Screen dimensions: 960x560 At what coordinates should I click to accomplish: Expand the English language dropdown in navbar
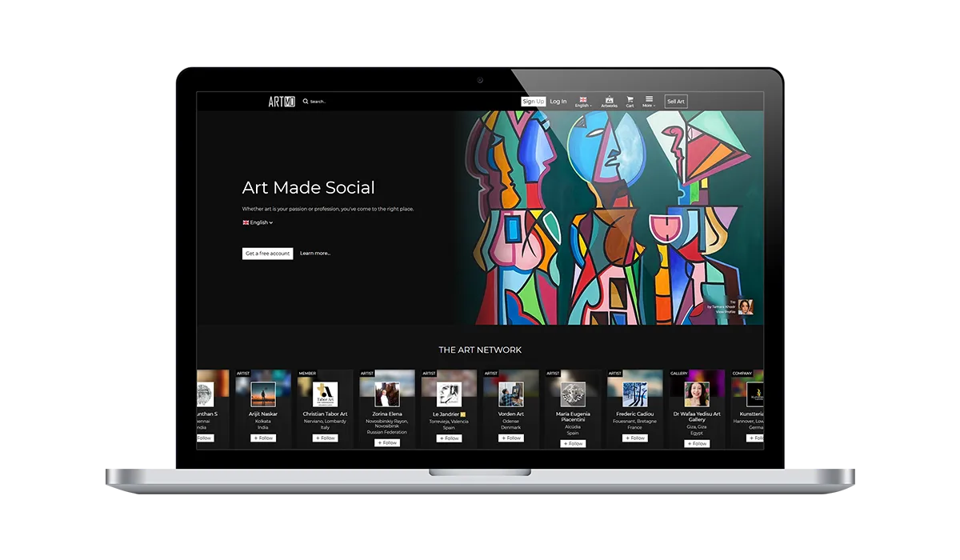click(583, 102)
